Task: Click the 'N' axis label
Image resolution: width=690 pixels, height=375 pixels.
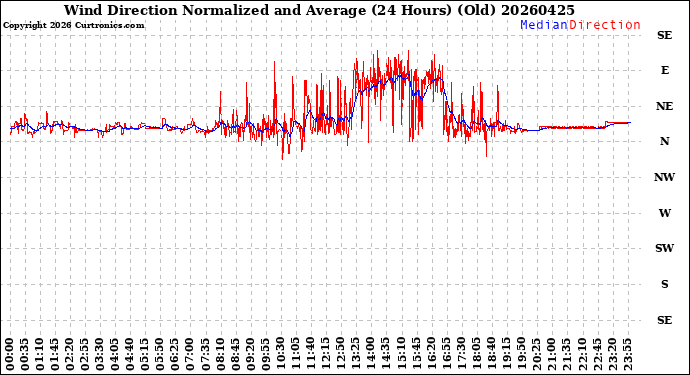Action: [x=664, y=141]
